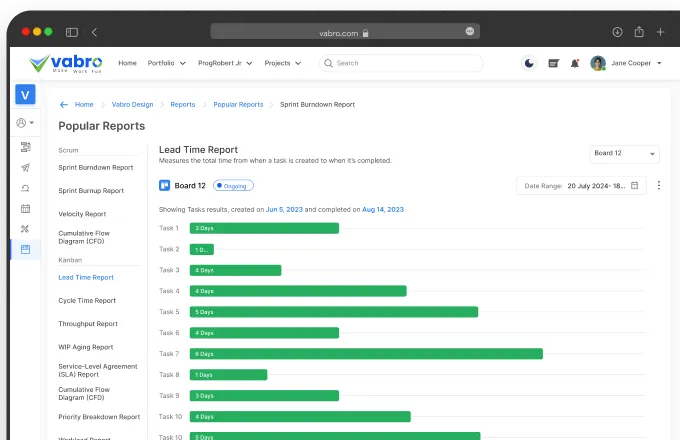
Task: Click the back arrow beside Home breadcrumb
Action: 64,104
